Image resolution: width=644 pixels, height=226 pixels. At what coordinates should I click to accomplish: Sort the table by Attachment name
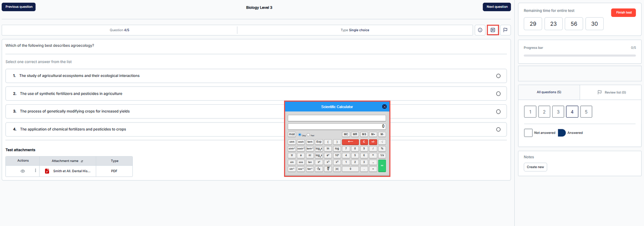coord(82,161)
